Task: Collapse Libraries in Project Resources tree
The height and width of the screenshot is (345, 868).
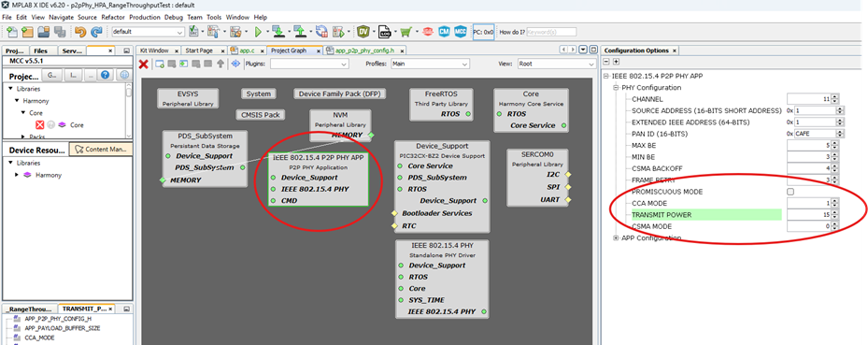Action: click(x=10, y=89)
